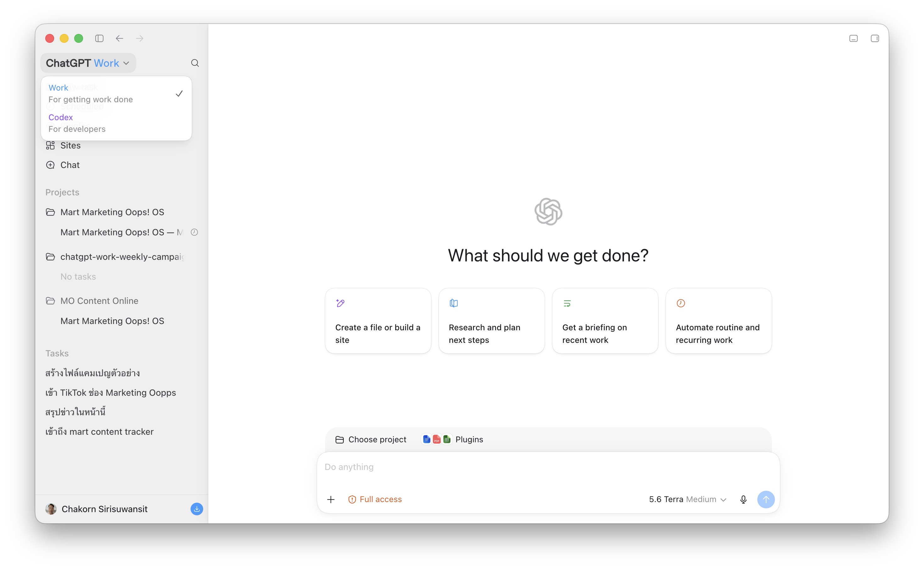Viewport: 924px width, 570px height.
Task: Click the blue download update icon
Action: point(197,509)
